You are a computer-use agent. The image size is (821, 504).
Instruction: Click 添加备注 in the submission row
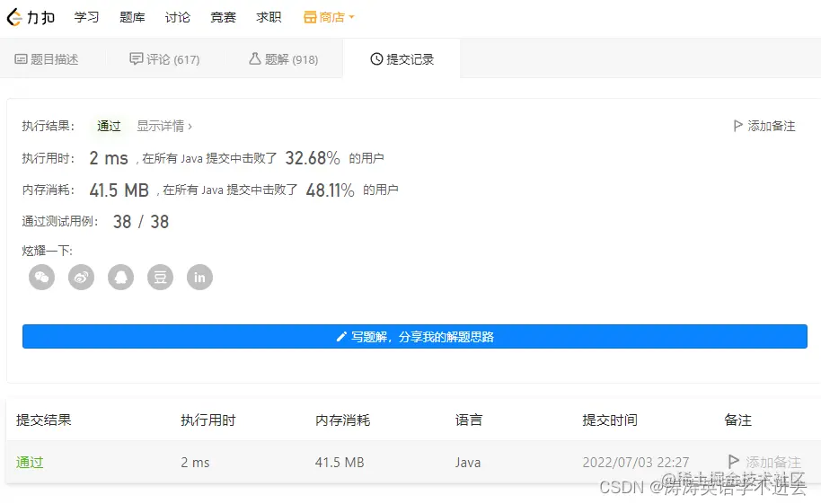tap(765, 462)
